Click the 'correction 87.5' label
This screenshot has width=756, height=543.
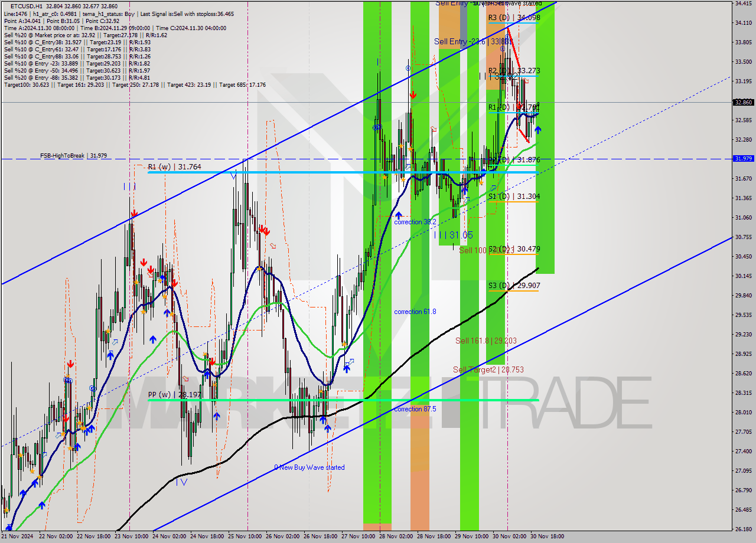coord(415,409)
